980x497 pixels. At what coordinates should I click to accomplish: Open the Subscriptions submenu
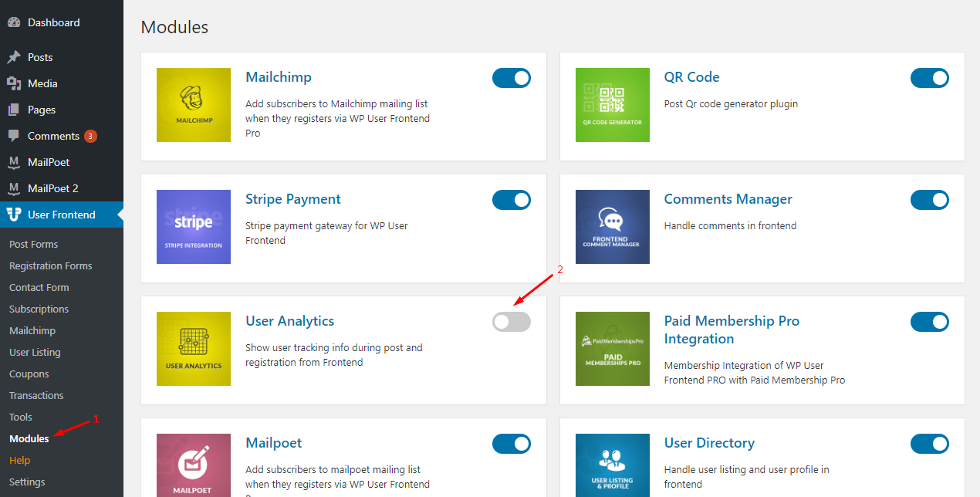39,309
